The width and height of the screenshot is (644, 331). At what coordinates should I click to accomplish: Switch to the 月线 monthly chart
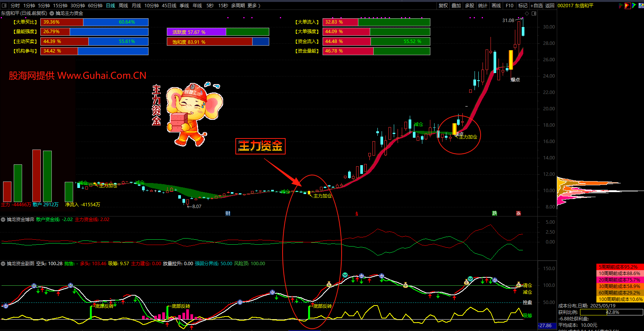coord(136,5)
